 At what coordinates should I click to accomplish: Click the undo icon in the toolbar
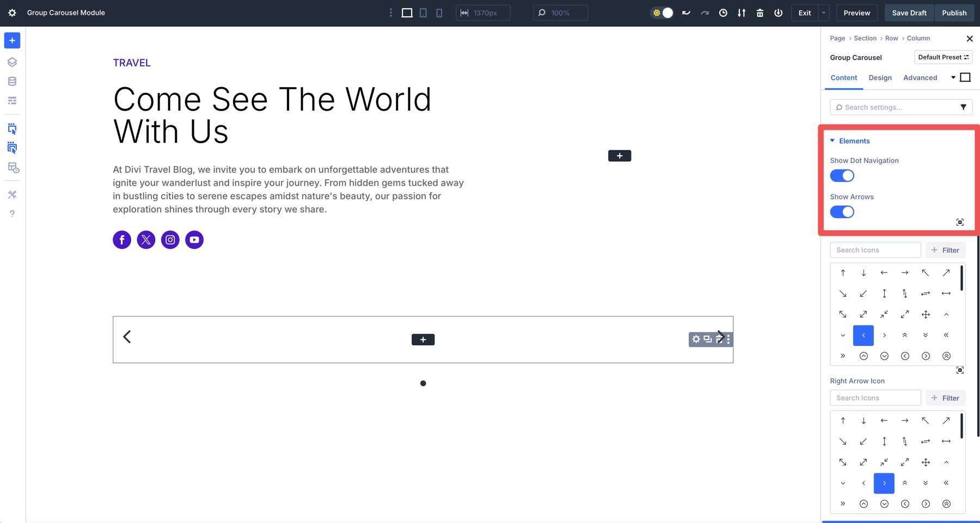coord(686,13)
